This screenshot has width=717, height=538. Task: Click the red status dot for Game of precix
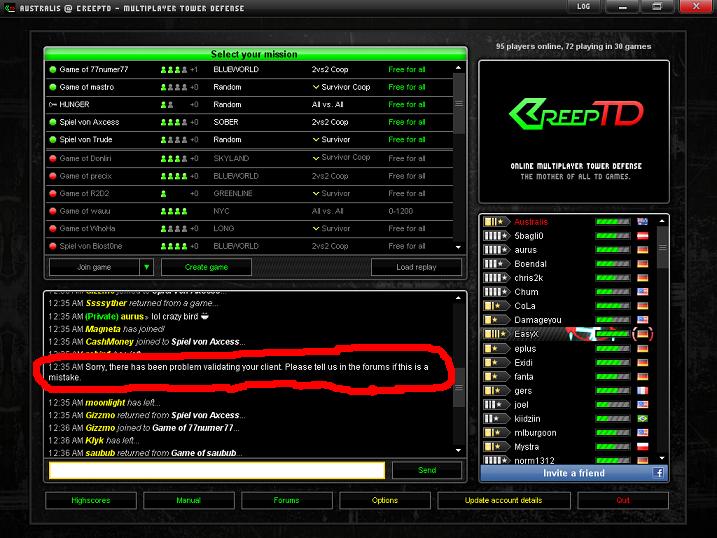coord(53,176)
